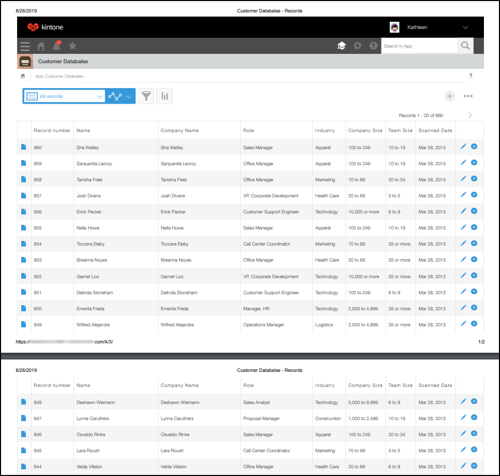This screenshot has width=500, height=476.
Task: Go to next page of records arrow
Action: 470,115
